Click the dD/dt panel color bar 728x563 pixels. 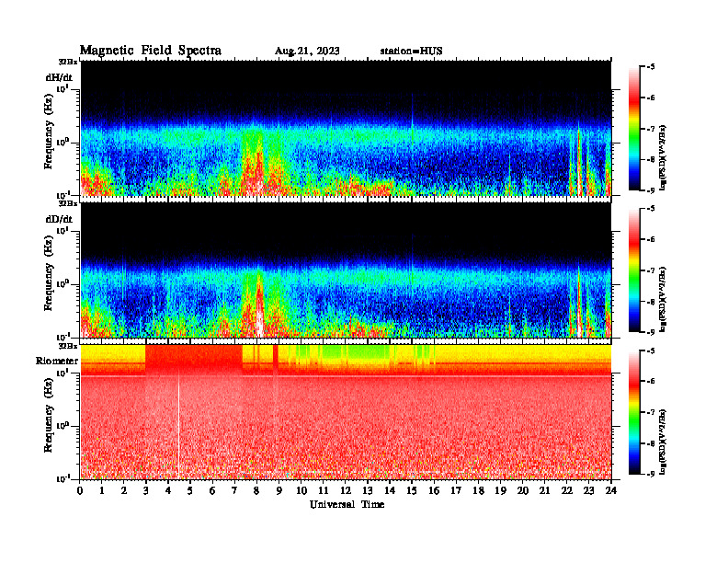(633, 270)
